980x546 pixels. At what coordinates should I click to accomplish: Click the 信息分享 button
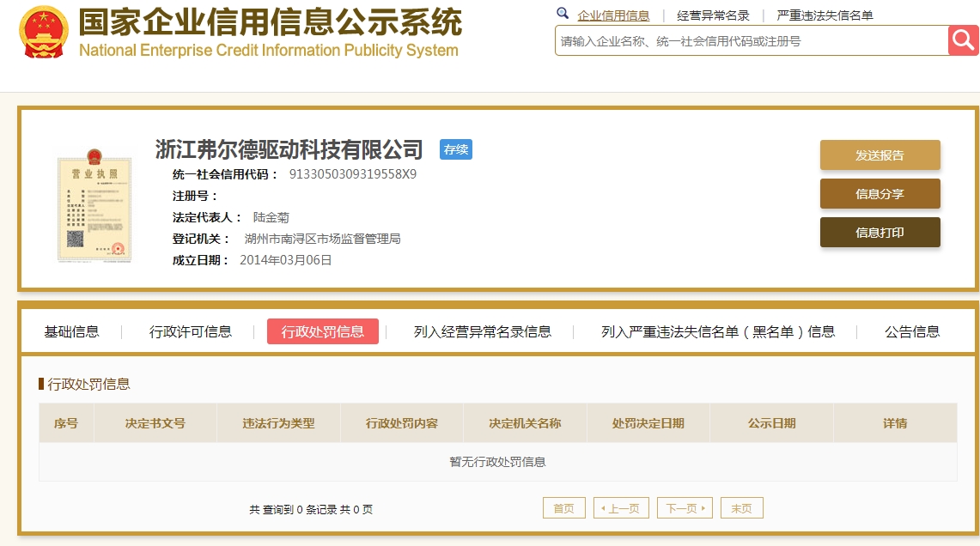point(880,194)
